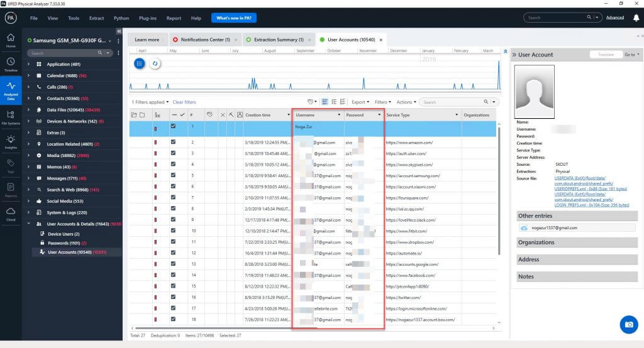
Task: Open the Service Type column filter arrow
Action: click(x=457, y=115)
